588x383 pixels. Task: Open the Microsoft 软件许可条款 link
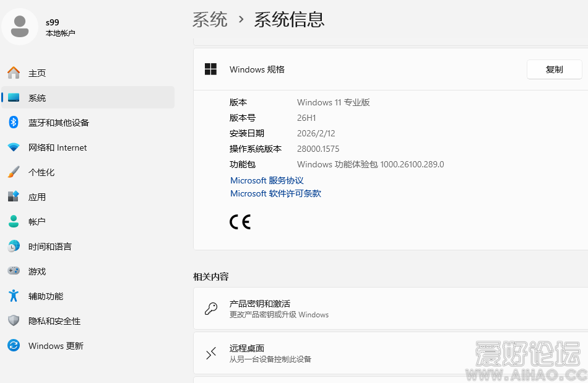tap(275, 194)
